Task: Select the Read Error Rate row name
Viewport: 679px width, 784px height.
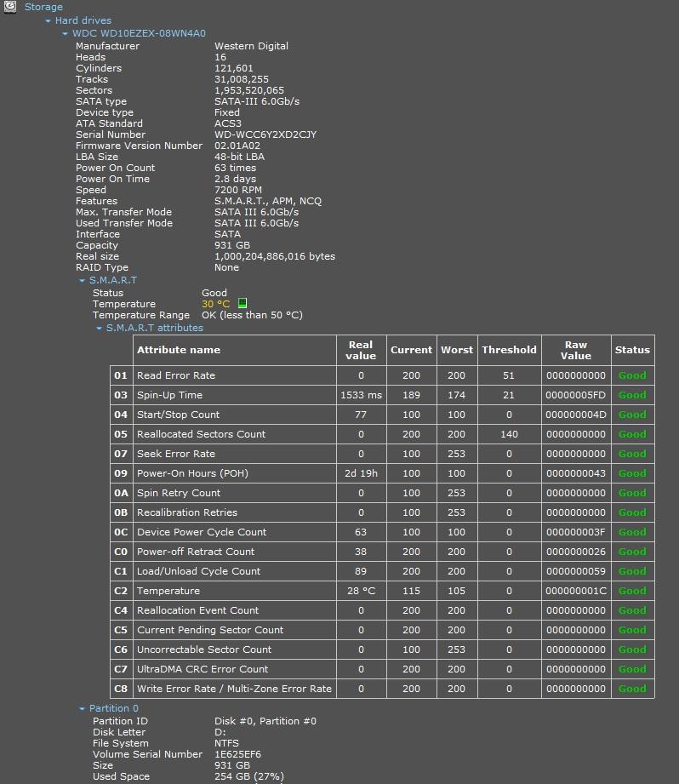Action: (x=176, y=375)
